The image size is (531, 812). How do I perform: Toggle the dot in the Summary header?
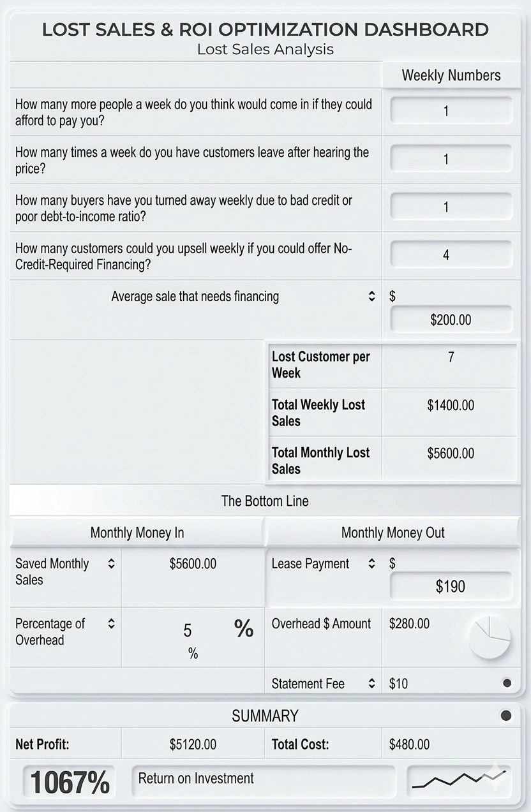[506, 716]
